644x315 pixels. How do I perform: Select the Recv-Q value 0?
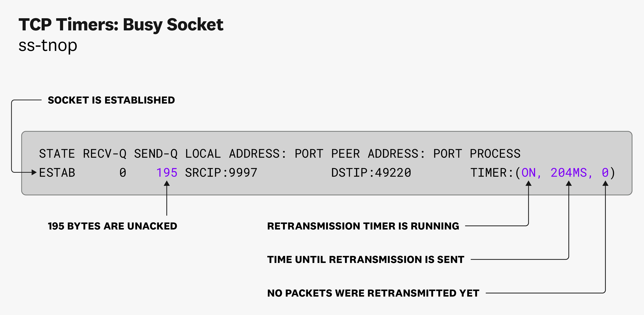123,173
